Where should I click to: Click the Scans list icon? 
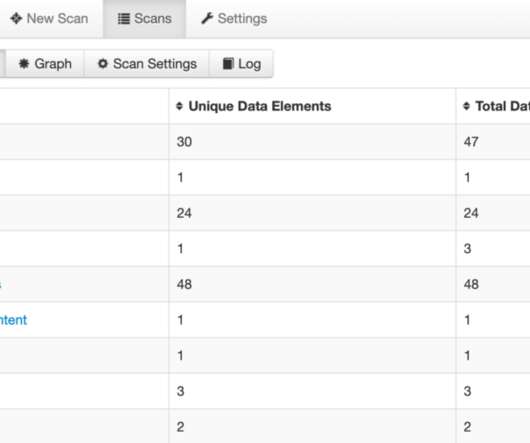click(124, 19)
